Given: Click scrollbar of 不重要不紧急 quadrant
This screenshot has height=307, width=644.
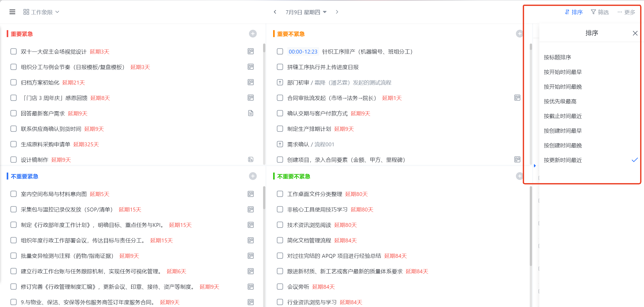Looking at the screenshot, I should pos(531,226).
